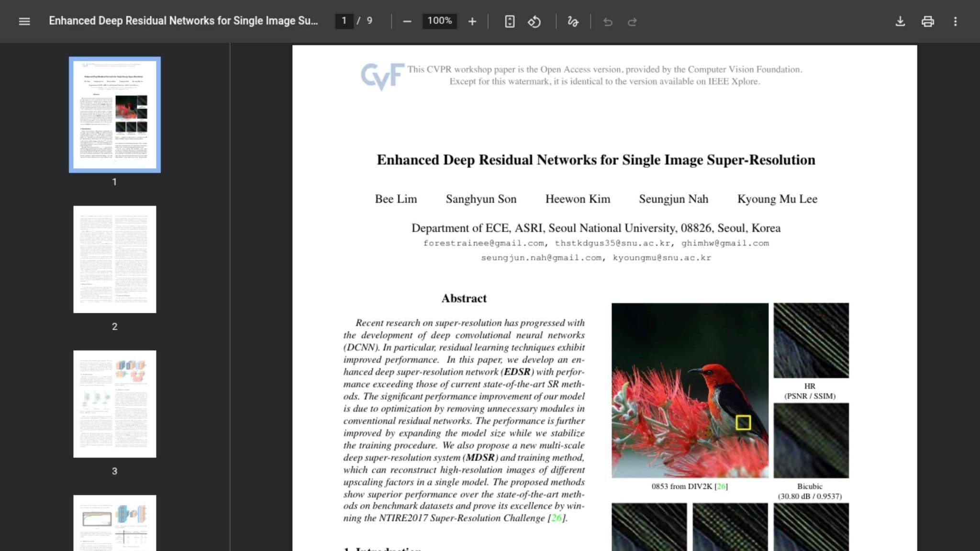
Task: Click the page 1 label under thumbnail
Action: pos(114,182)
